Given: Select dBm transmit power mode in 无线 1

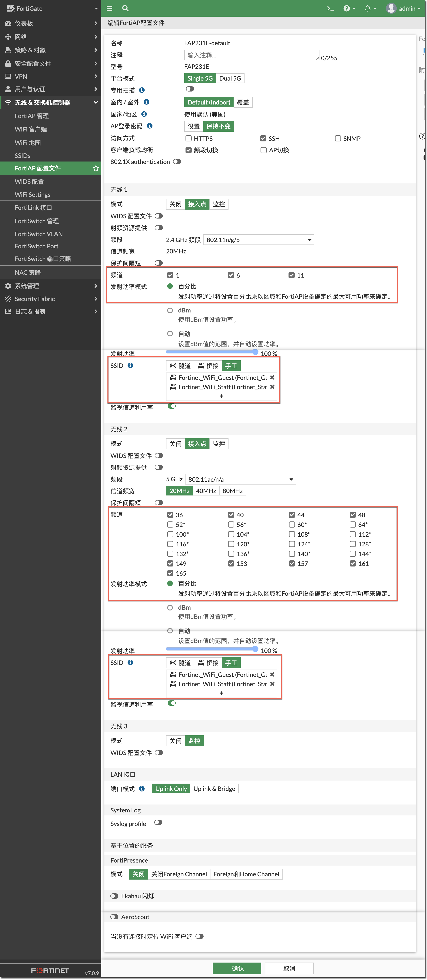Looking at the screenshot, I should click(x=170, y=310).
